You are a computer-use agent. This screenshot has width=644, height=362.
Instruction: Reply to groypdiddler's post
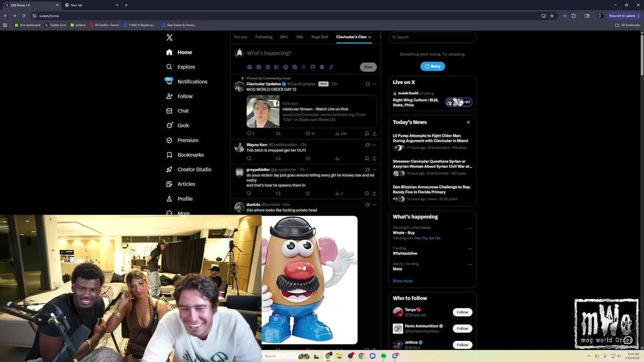click(249, 194)
